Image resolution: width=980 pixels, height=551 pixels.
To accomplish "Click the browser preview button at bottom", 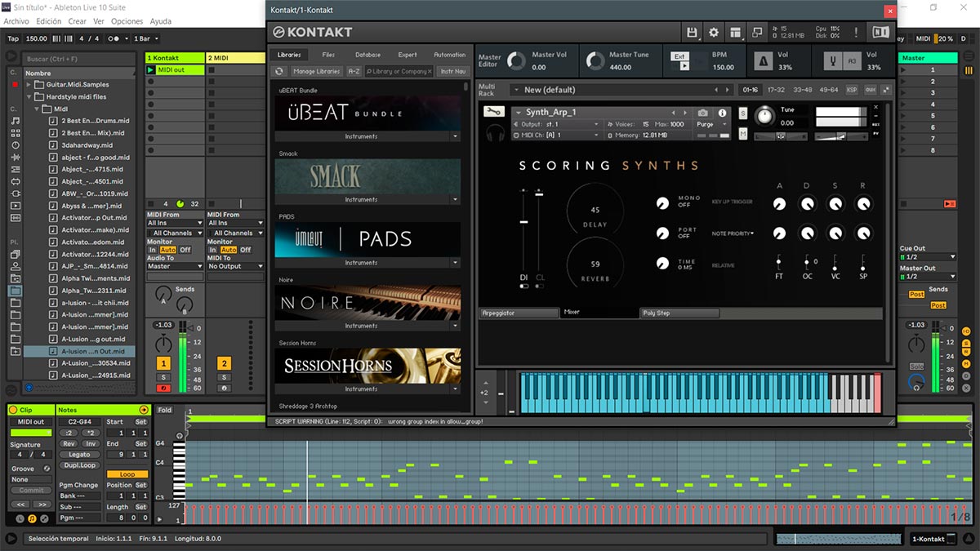I will [29, 388].
